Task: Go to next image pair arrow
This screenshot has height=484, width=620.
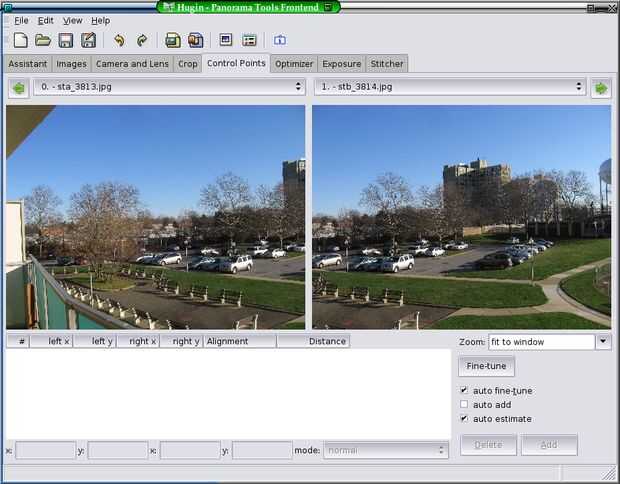Action: coord(601,88)
